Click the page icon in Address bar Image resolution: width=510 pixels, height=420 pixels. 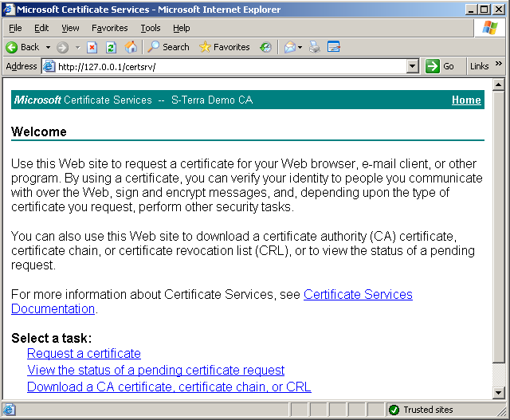point(49,66)
